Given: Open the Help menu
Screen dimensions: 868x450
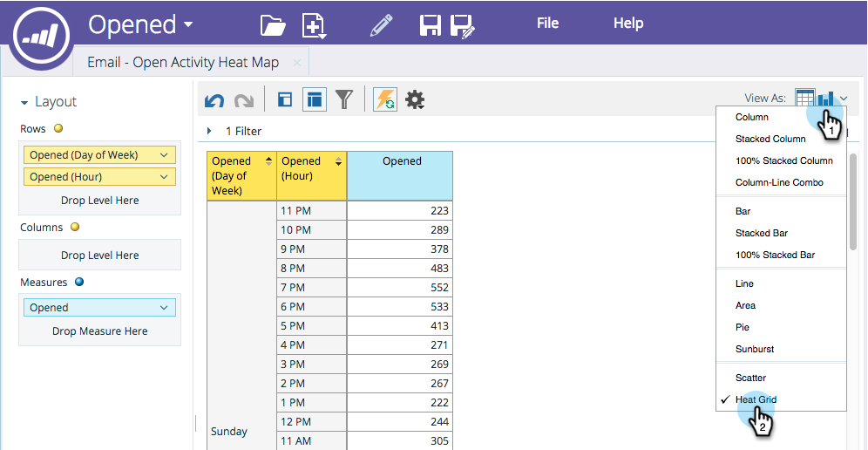Looking at the screenshot, I should coord(627,24).
